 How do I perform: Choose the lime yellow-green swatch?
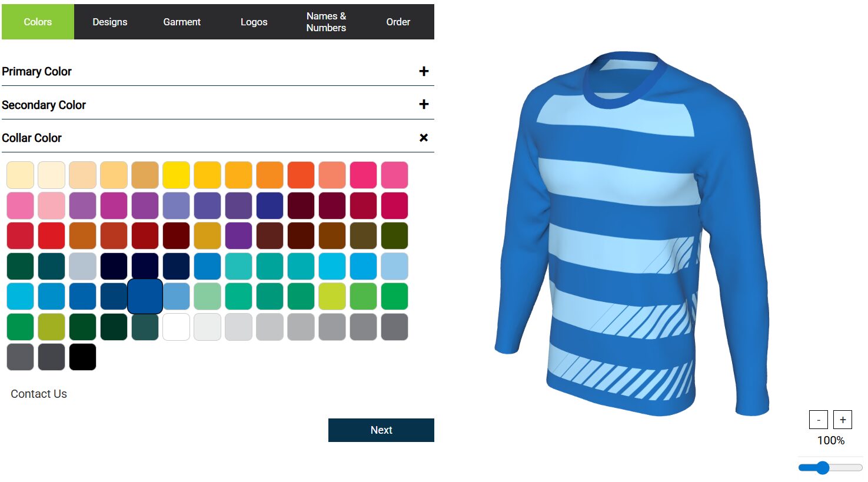pyautogui.click(x=332, y=296)
